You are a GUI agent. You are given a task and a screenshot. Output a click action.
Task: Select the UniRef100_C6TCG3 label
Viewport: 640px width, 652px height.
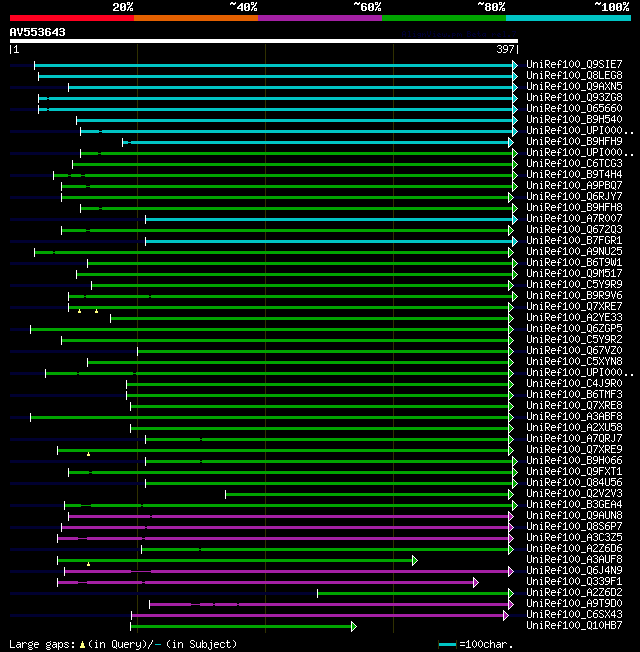[x=574, y=163]
